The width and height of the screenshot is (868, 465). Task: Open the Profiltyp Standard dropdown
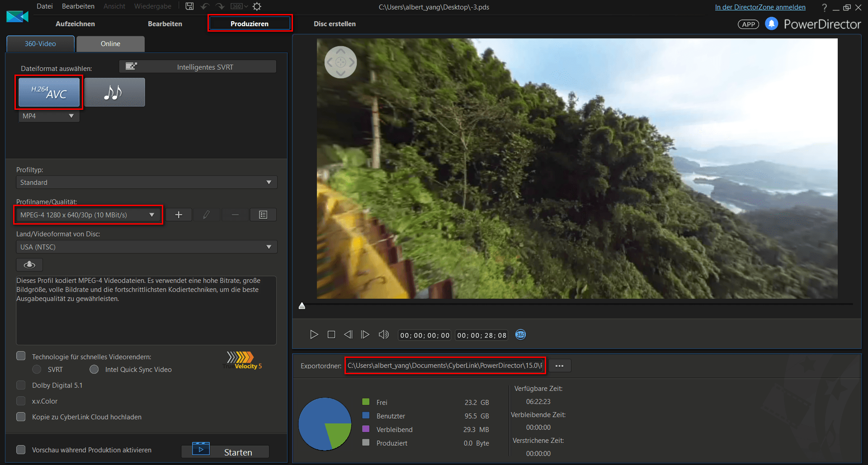click(x=146, y=182)
